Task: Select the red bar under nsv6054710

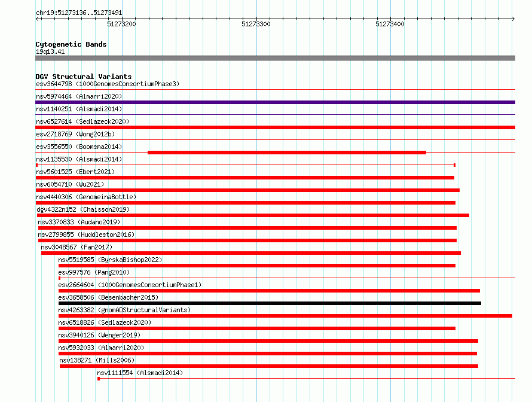Action: click(247, 190)
